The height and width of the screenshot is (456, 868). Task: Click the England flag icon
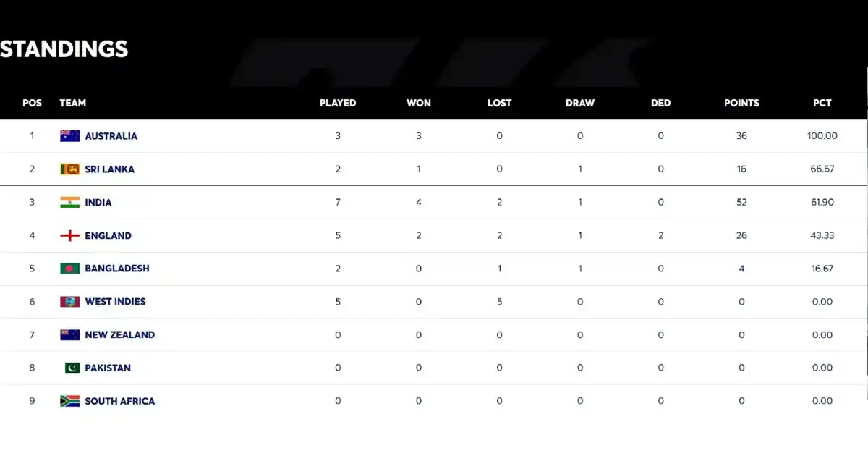69,236
